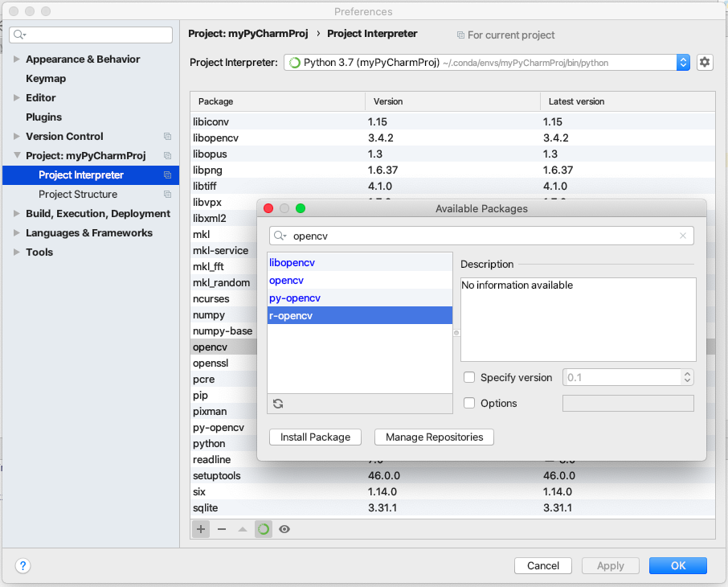Click copy icon beside Project Interpreter
The image size is (728, 587).
point(168,175)
